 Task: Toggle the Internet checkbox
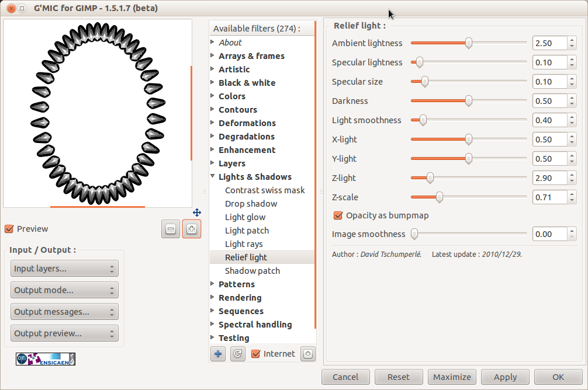255,354
